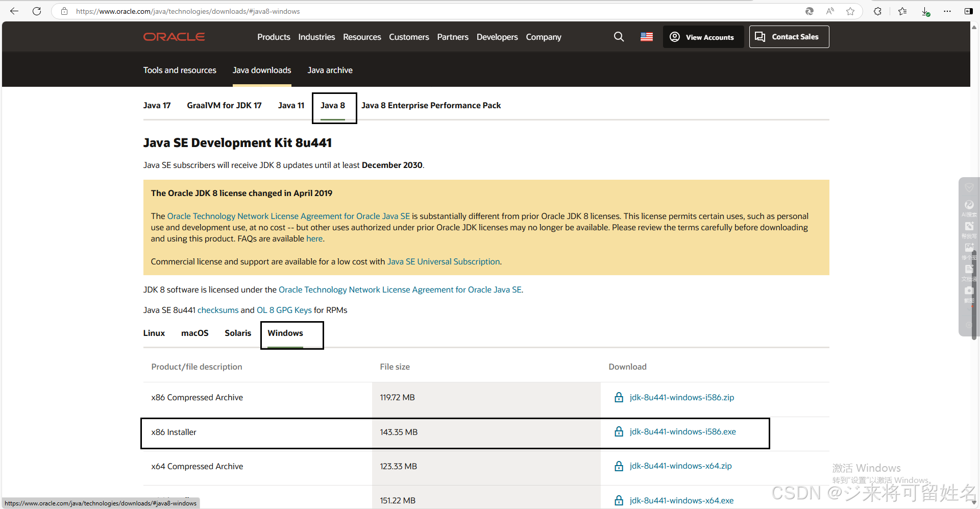Screen dimensions: 980x509
Task: Open Resources menu
Action: click(362, 37)
